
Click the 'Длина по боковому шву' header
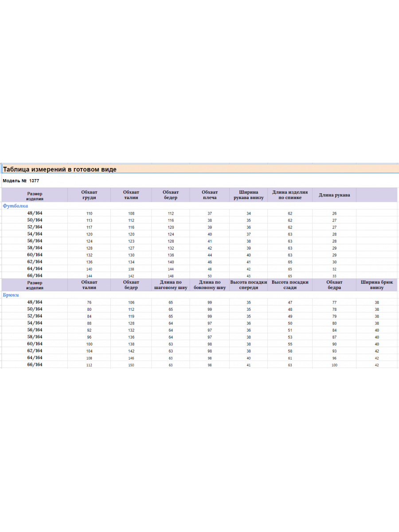pyautogui.click(x=210, y=285)
